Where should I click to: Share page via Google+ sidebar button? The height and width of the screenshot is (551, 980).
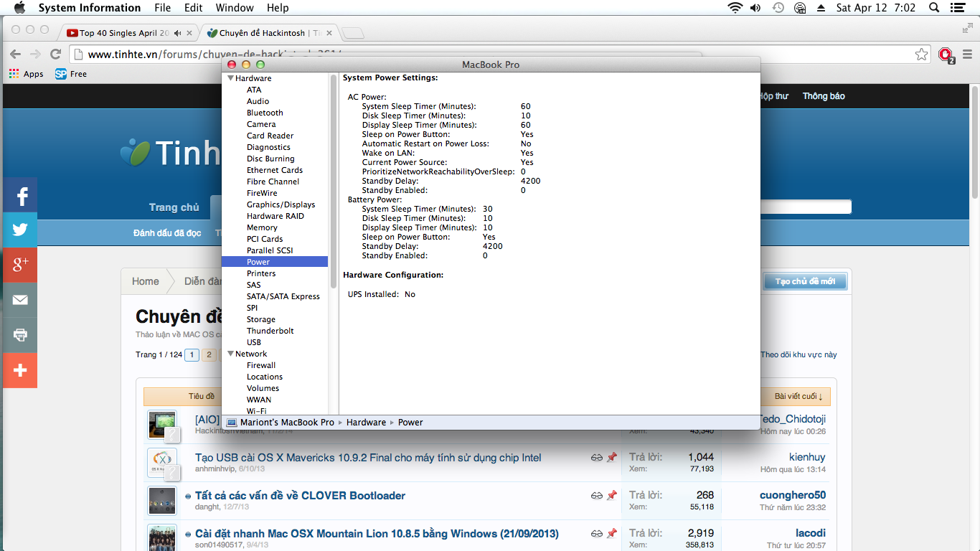click(x=20, y=265)
